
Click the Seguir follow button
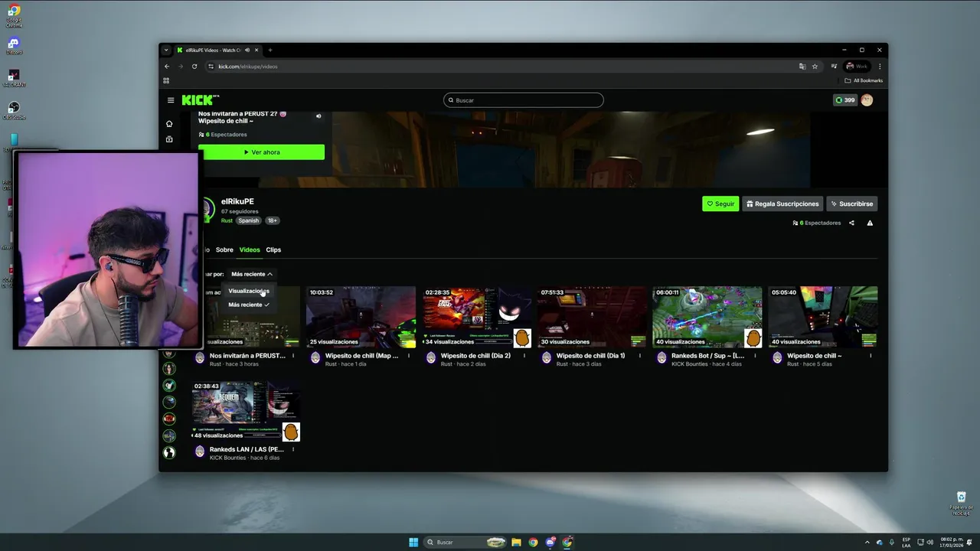pyautogui.click(x=720, y=204)
